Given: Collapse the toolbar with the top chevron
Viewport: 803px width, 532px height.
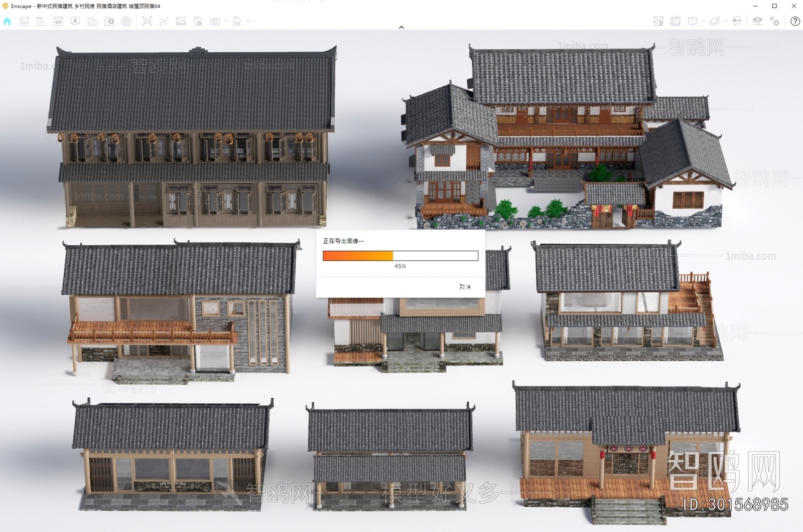Looking at the screenshot, I should pos(401,27).
